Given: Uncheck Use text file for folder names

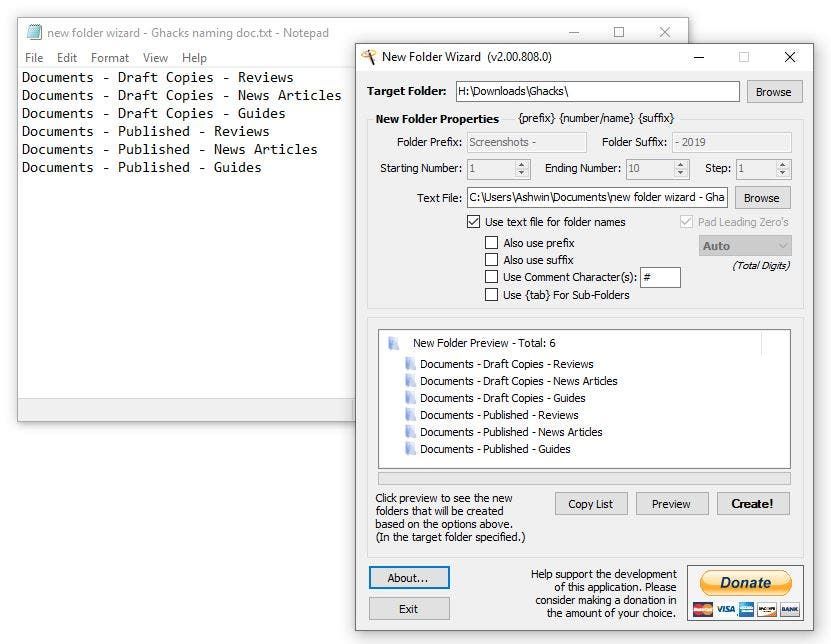Looking at the screenshot, I should pos(473,222).
